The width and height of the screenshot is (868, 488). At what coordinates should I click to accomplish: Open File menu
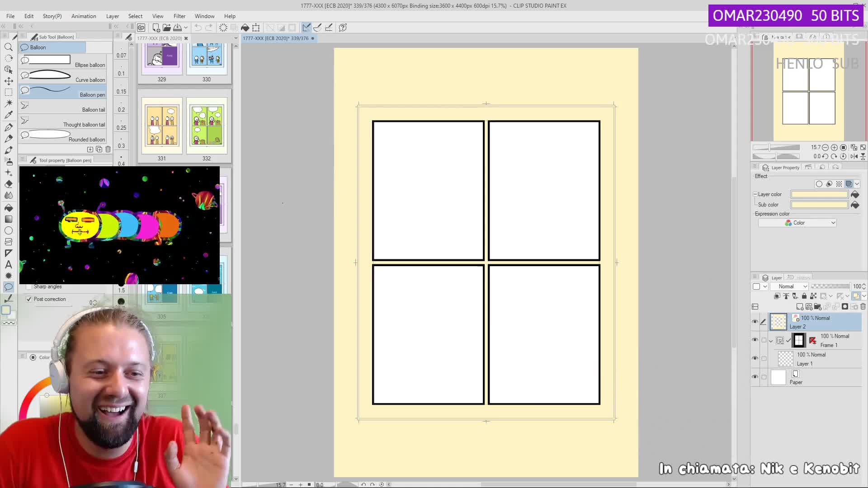10,16
